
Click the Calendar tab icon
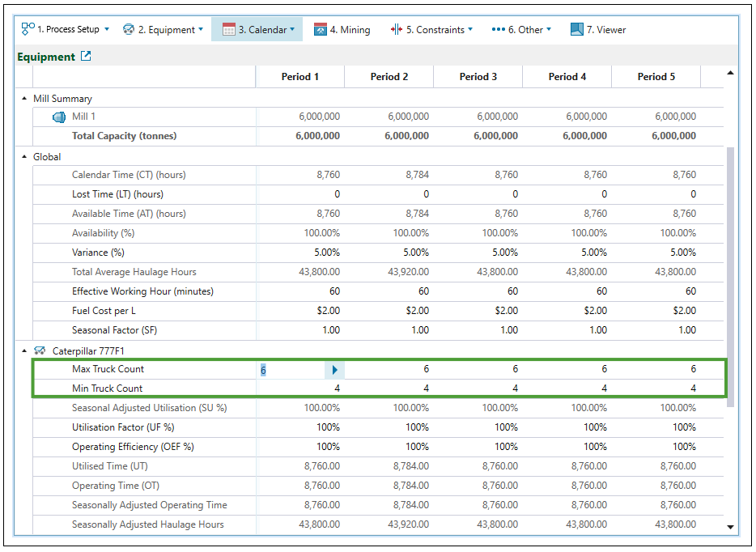point(229,30)
